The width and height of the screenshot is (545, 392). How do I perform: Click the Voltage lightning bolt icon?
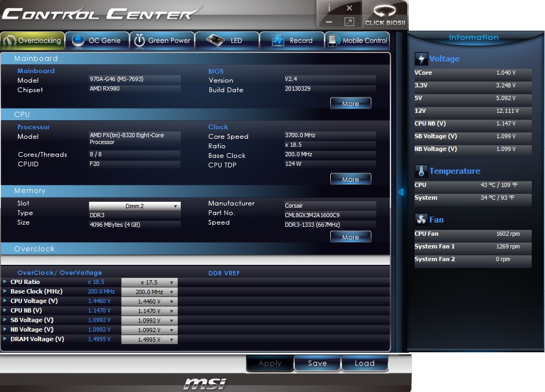421,59
